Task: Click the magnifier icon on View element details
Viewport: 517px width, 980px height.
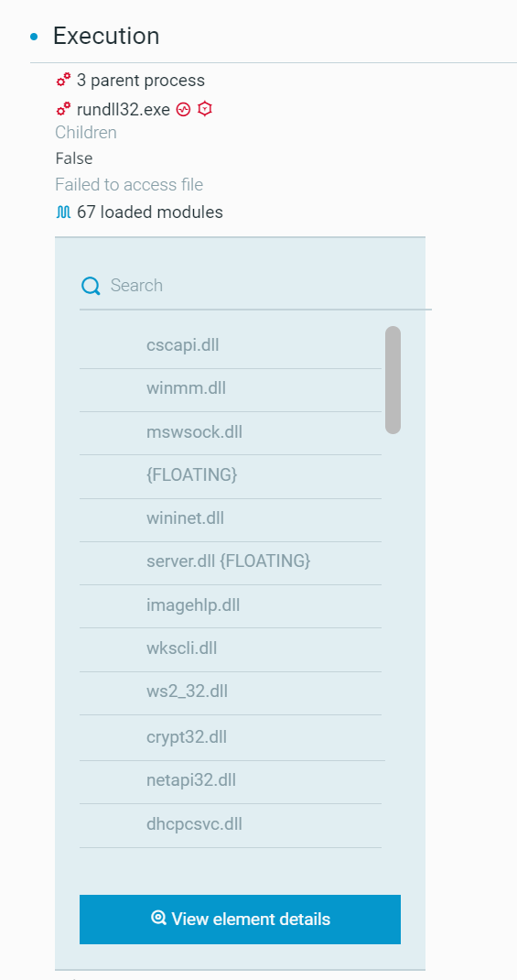Action: tap(158, 918)
